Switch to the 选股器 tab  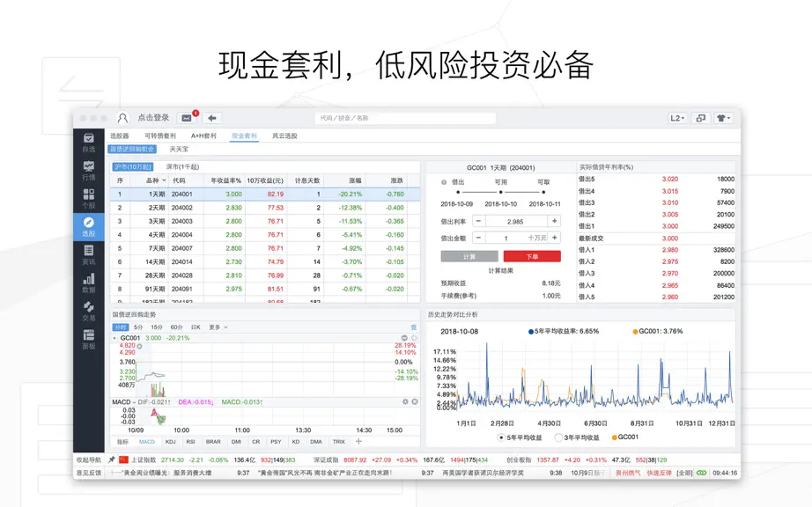[x=120, y=136]
